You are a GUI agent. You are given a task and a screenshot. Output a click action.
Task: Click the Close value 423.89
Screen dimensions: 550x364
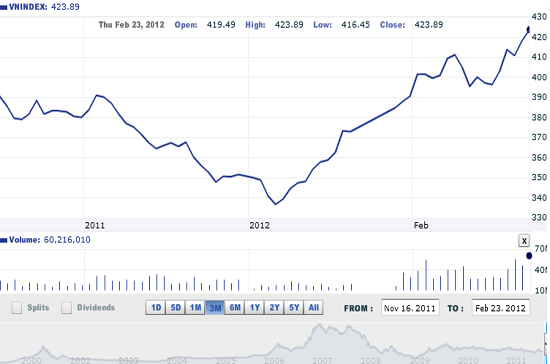point(429,25)
